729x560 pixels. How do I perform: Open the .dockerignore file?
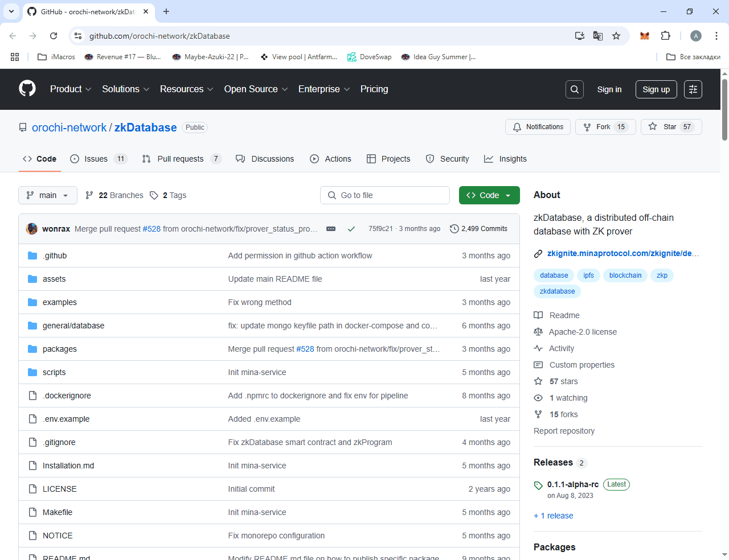pos(67,396)
